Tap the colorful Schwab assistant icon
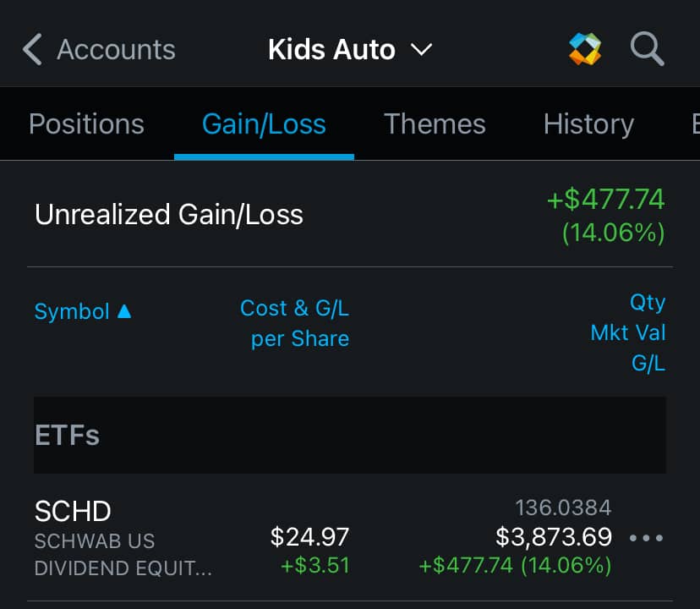The height and width of the screenshot is (609, 700). tap(585, 49)
